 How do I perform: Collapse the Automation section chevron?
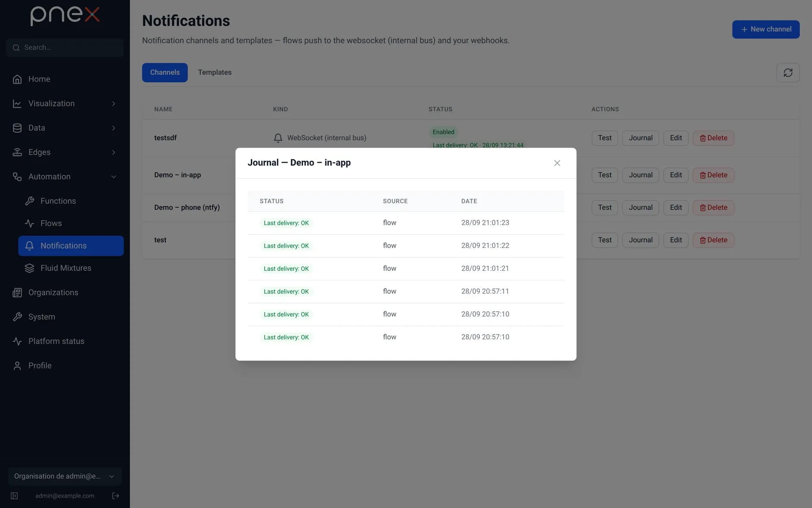pos(114,177)
